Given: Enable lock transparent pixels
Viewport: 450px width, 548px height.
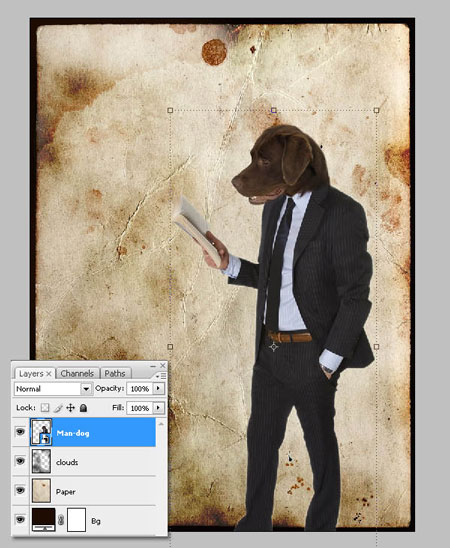Looking at the screenshot, I should coord(45,408).
